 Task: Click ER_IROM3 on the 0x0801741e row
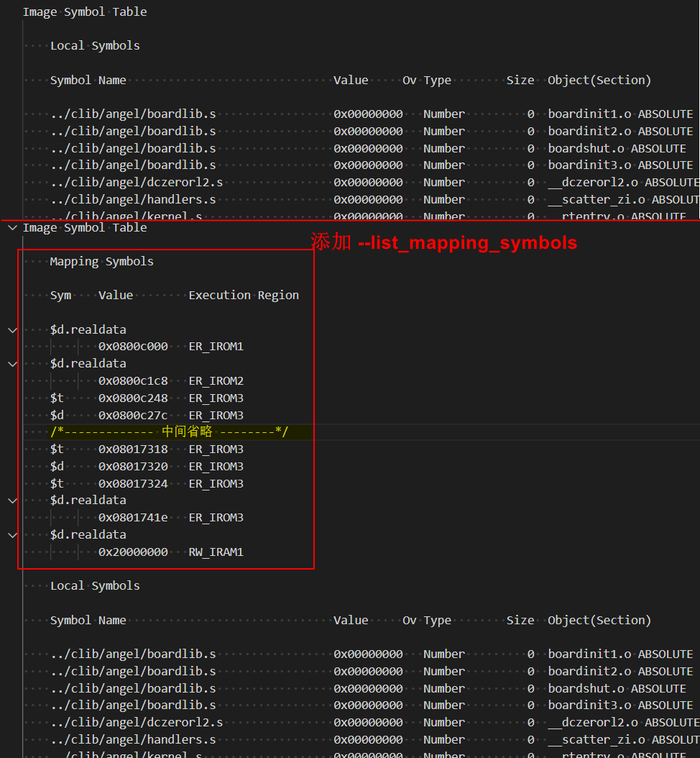[x=216, y=518]
